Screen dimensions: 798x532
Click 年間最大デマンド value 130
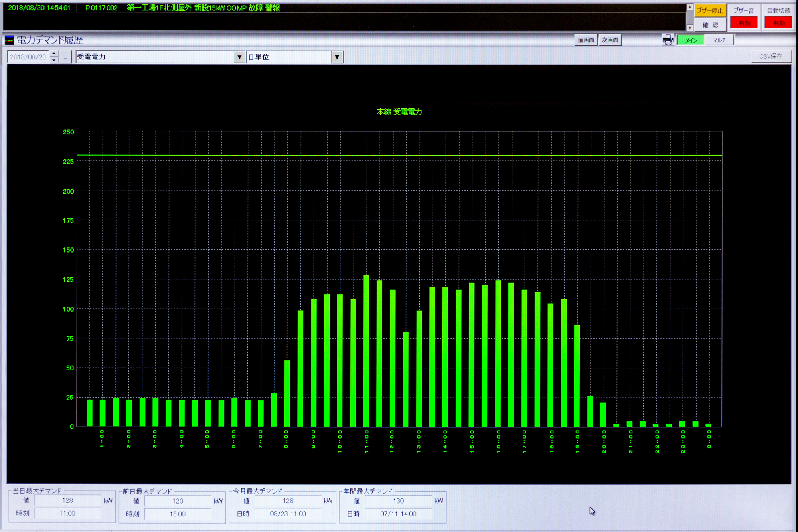[398, 501]
